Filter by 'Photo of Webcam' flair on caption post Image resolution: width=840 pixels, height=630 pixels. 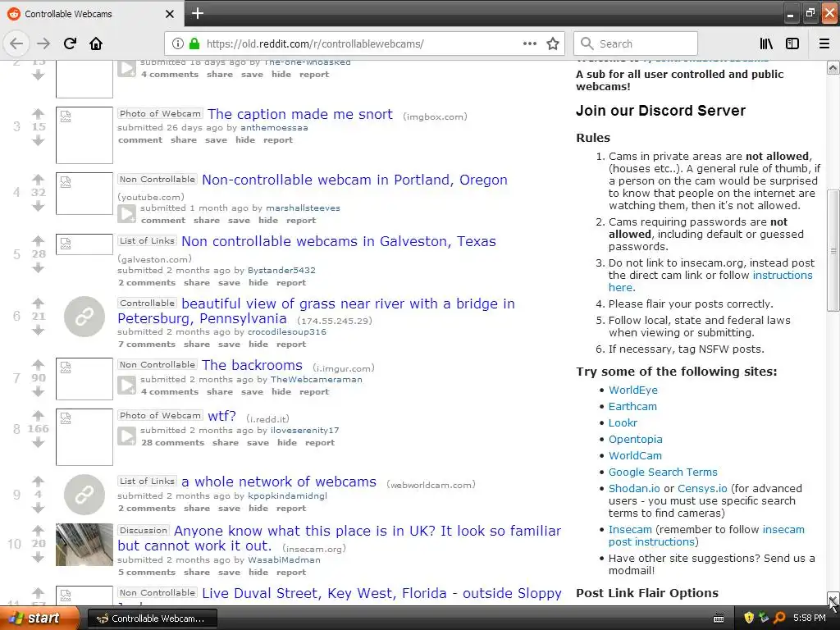(160, 113)
